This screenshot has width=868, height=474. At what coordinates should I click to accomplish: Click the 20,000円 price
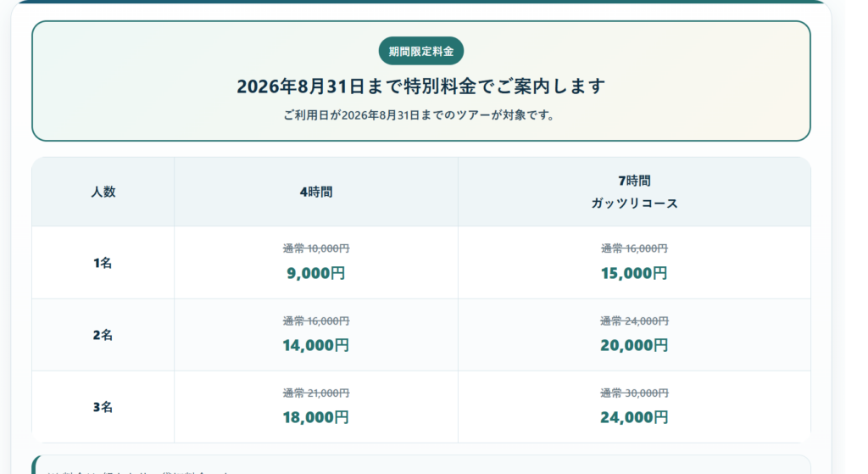point(634,345)
